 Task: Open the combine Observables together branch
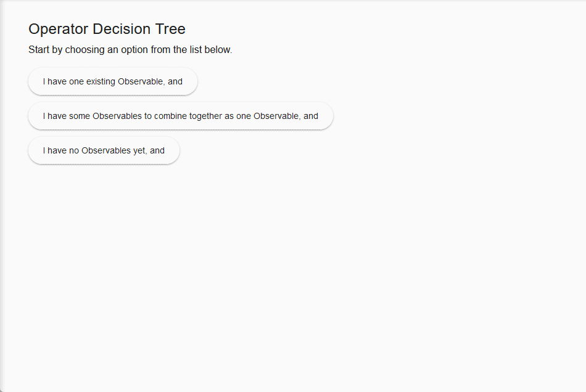click(x=180, y=116)
